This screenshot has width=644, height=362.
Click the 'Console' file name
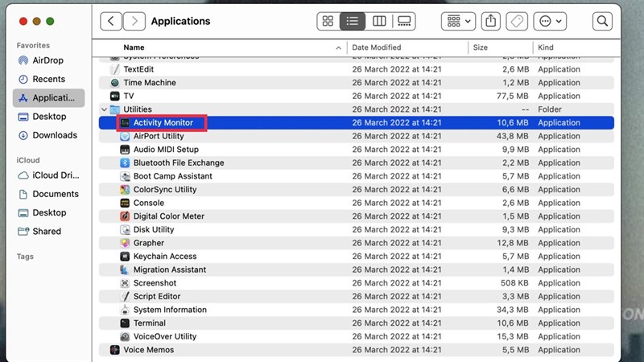pos(149,203)
